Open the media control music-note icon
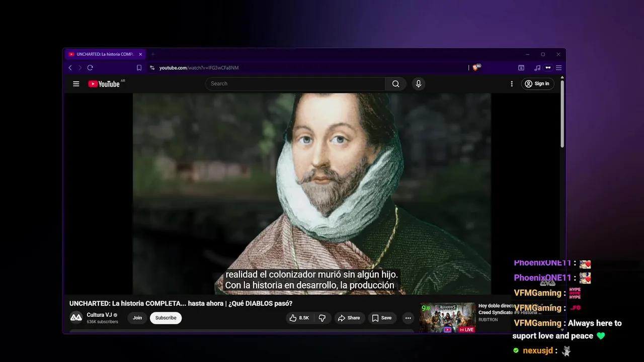 point(537,68)
